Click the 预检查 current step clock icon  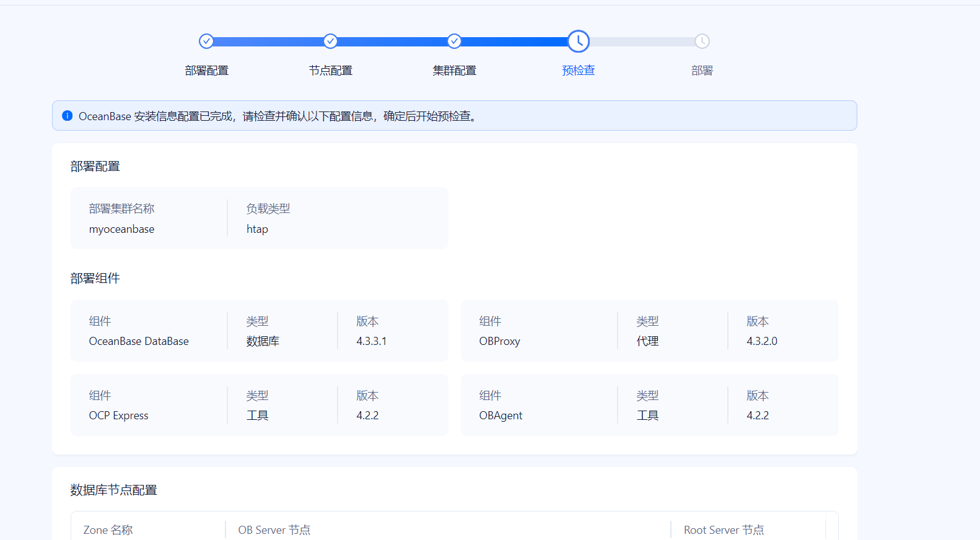(x=579, y=41)
